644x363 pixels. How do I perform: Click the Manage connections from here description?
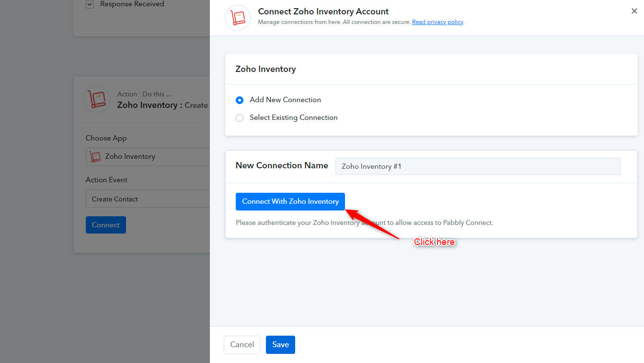tap(334, 22)
